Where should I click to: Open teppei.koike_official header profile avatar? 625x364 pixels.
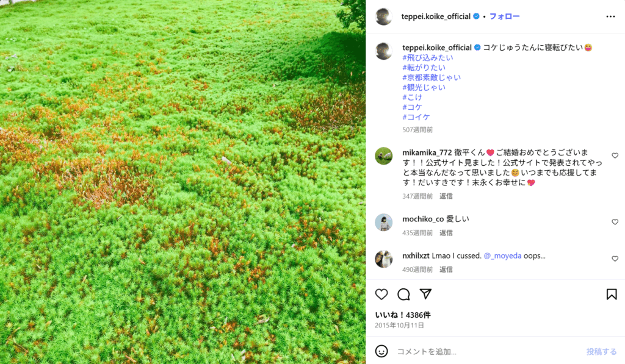(384, 16)
